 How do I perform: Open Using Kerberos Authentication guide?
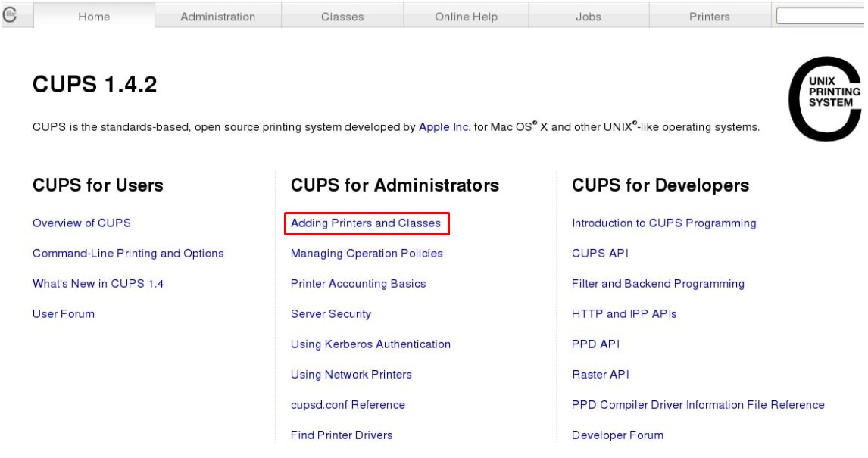370,344
